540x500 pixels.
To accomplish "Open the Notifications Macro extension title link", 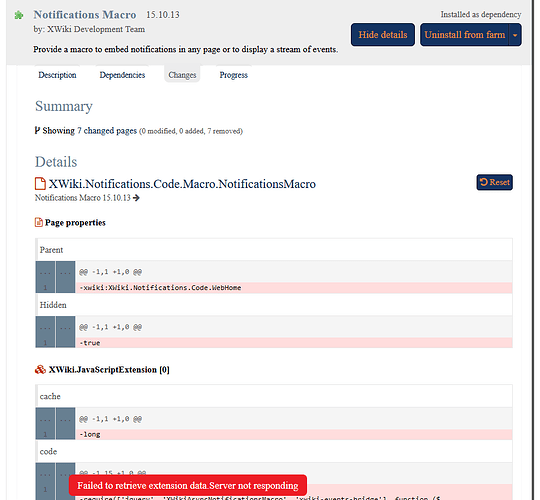I will [85, 15].
